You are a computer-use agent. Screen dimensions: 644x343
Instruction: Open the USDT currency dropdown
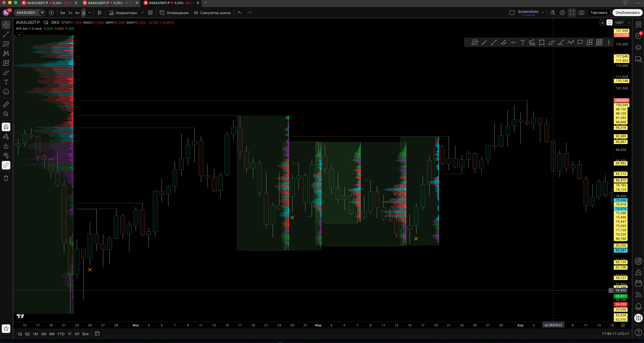coord(622,23)
